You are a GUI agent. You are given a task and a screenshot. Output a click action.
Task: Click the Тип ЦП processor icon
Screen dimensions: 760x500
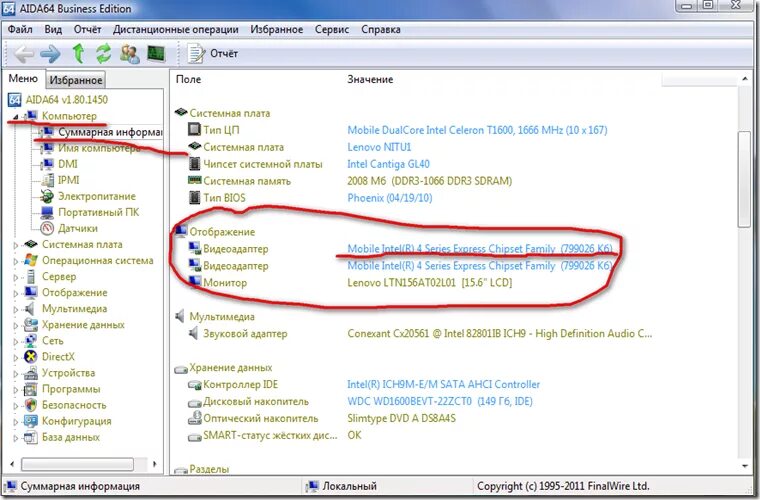point(194,129)
